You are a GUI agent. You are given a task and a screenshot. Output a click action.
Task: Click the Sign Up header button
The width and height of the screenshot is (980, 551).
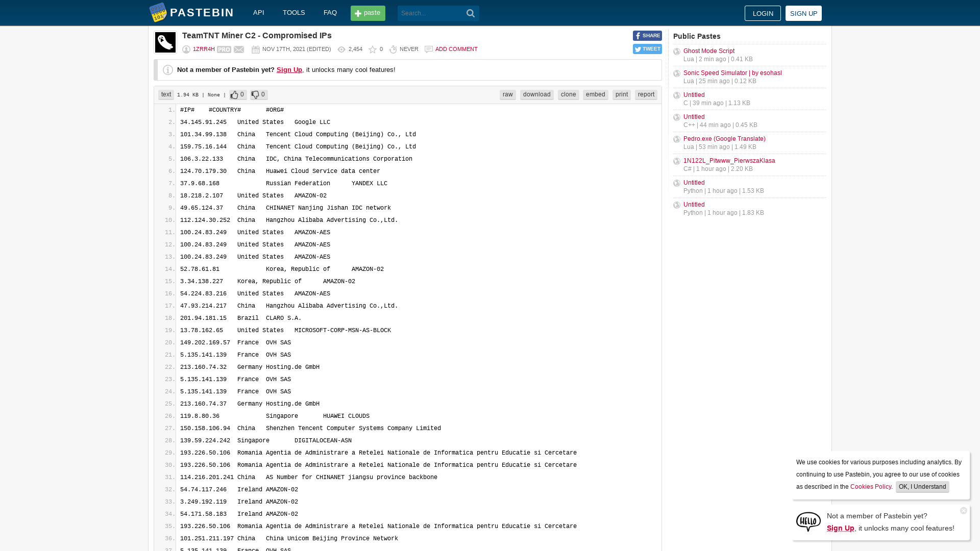click(803, 13)
